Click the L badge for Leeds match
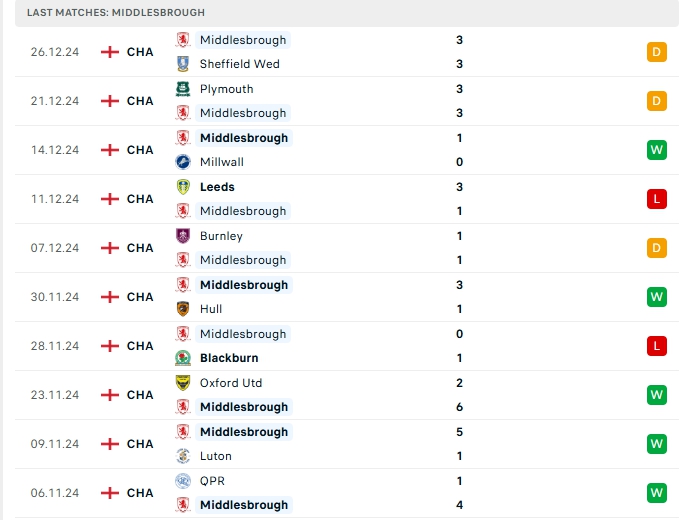 point(656,199)
